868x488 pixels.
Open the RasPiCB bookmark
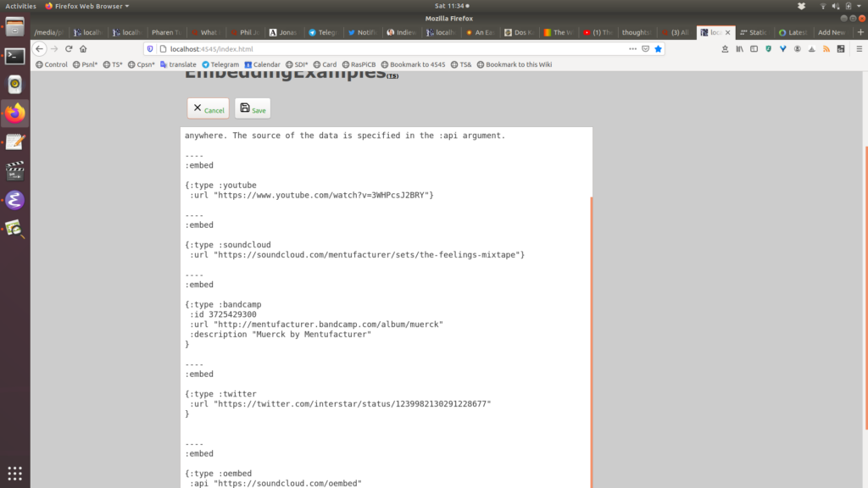359,64
